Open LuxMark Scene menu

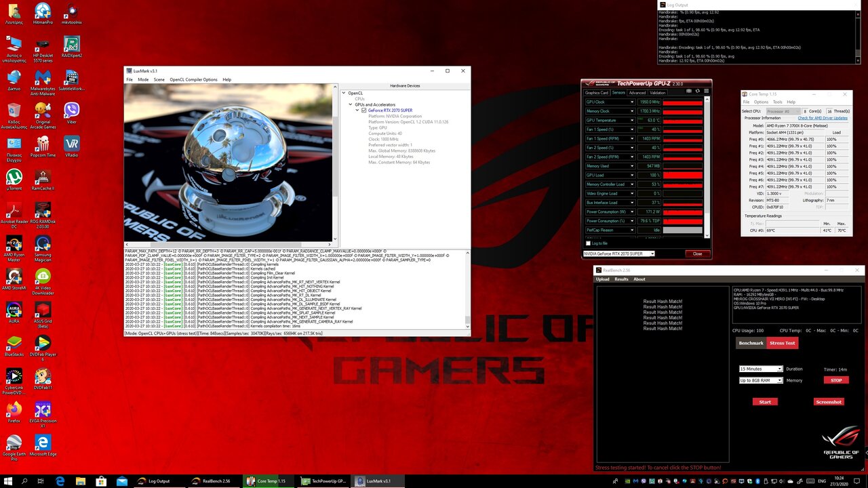pyautogui.click(x=159, y=79)
